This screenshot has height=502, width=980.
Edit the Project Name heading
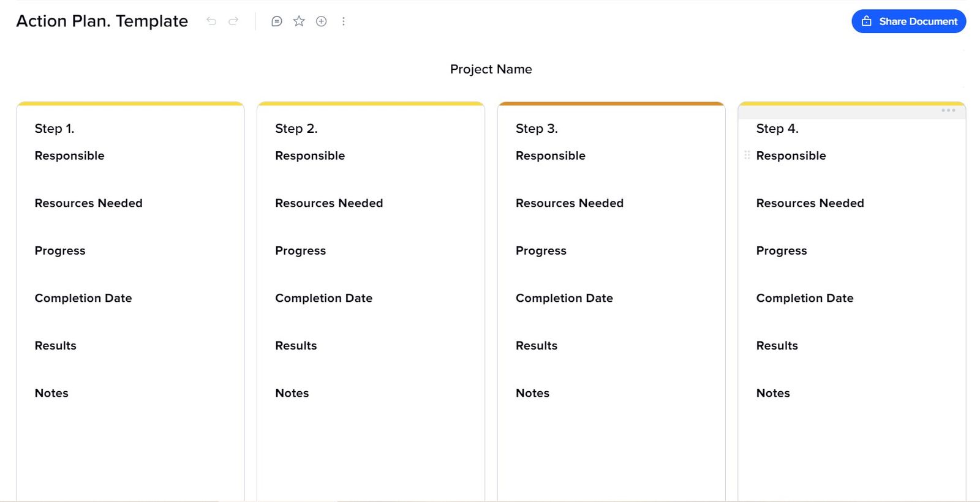pyautogui.click(x=491, y=69)
